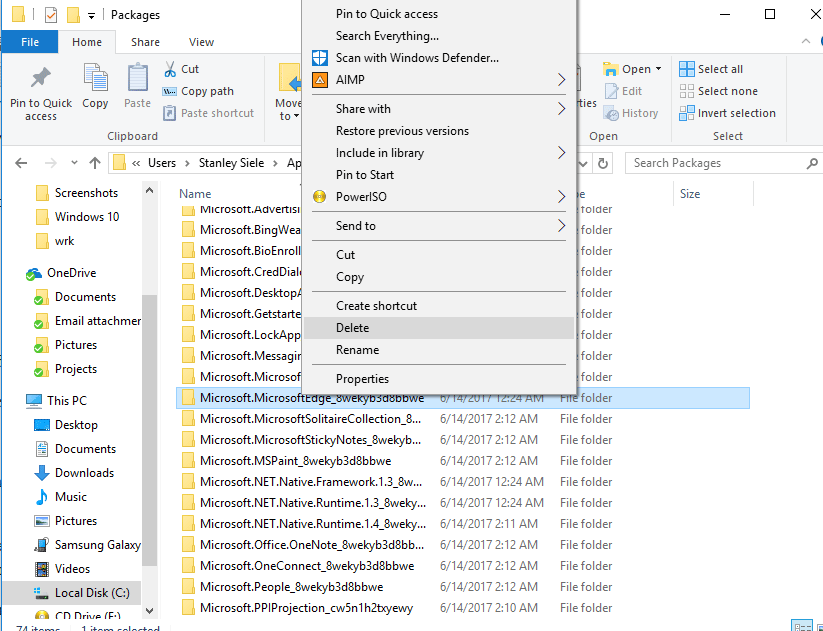Click the search magnifier icon

[812, 163]
